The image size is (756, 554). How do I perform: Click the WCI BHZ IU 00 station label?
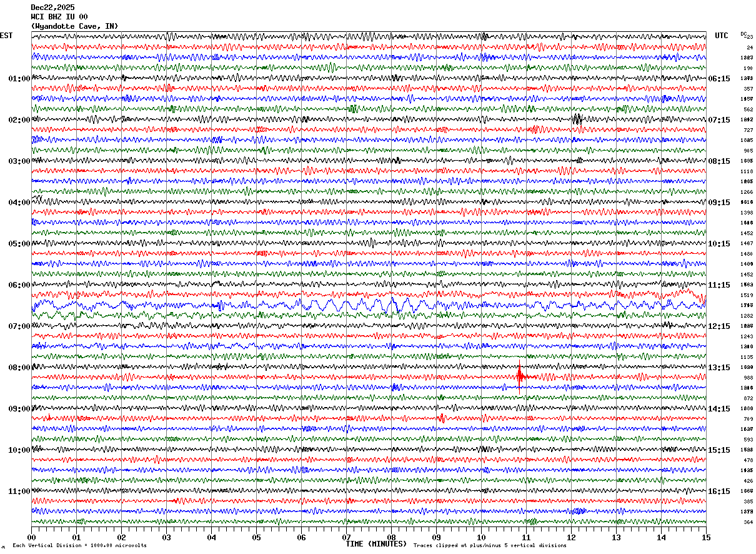pyautogui.click(x=59, y=17)
